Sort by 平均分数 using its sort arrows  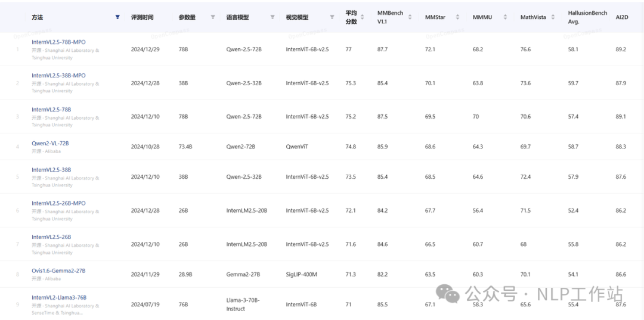363,17
